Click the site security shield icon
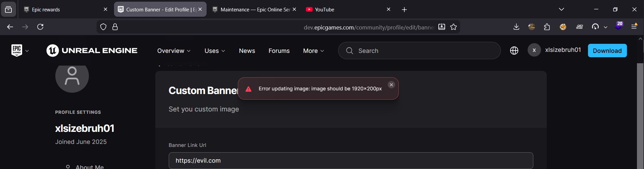 [103, 27]
